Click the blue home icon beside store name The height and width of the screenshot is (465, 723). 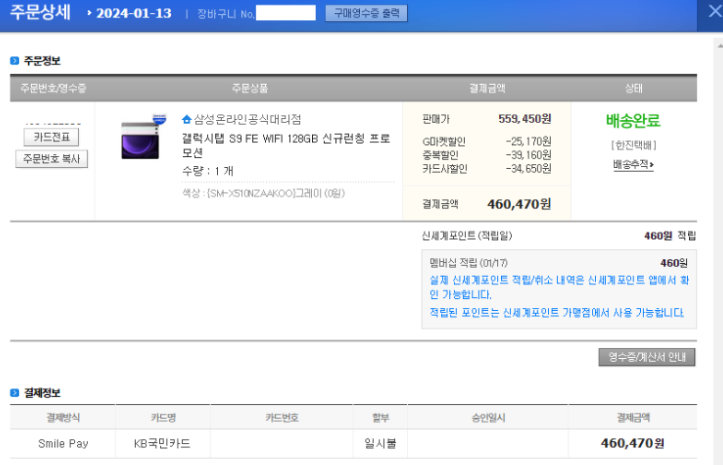pos(186,119)
